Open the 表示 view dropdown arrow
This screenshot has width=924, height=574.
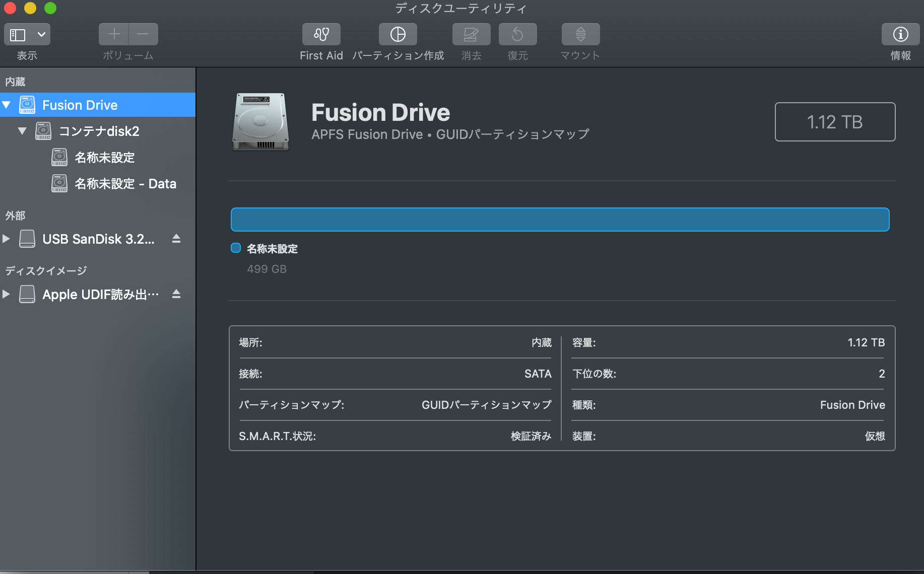pos(41,35)
